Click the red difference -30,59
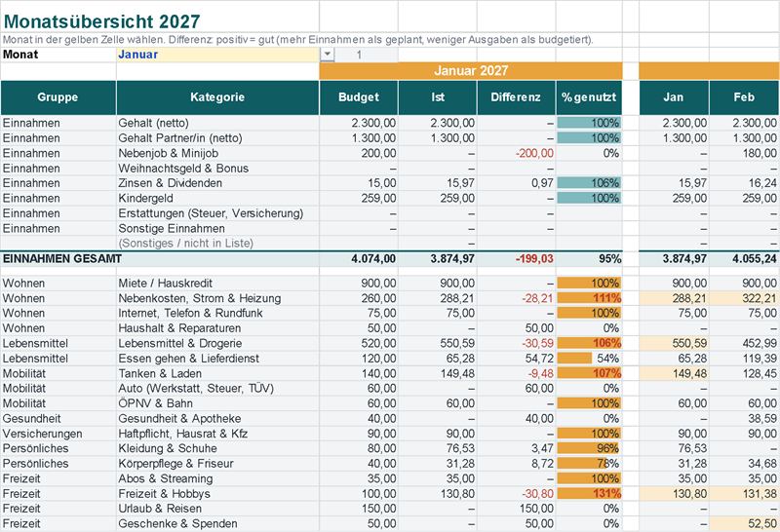Screen dimensions: 780x532 pos(517,343)
